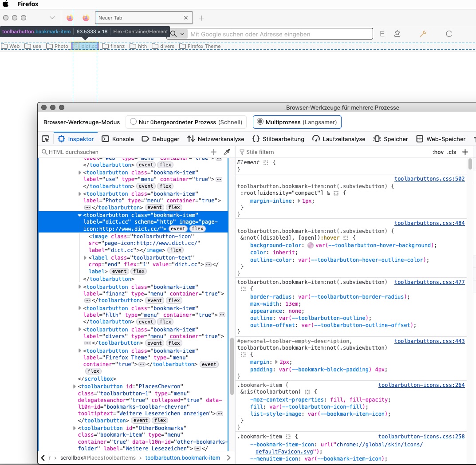Activate the element picker tool
The image size is (476, 465).
click(x=45, y=139)
